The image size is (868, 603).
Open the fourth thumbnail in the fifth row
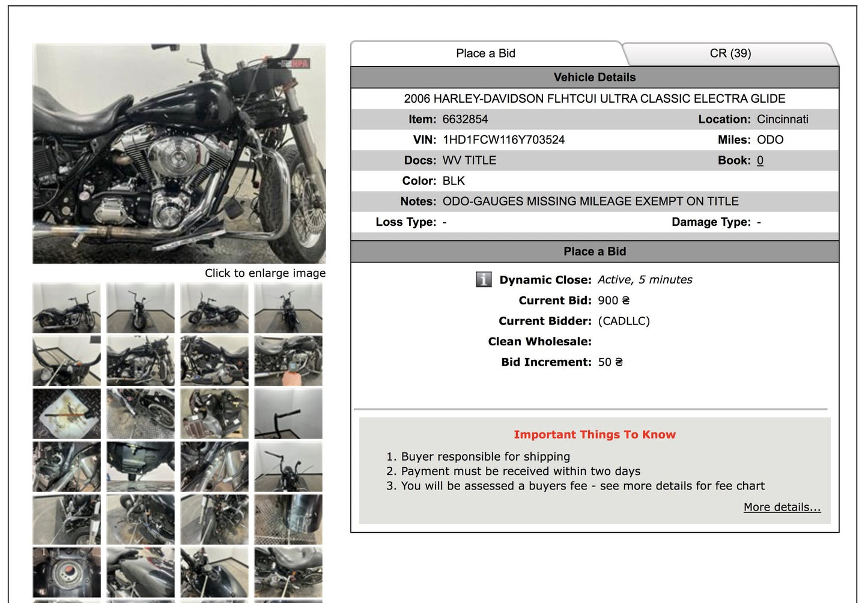[288, 519]
